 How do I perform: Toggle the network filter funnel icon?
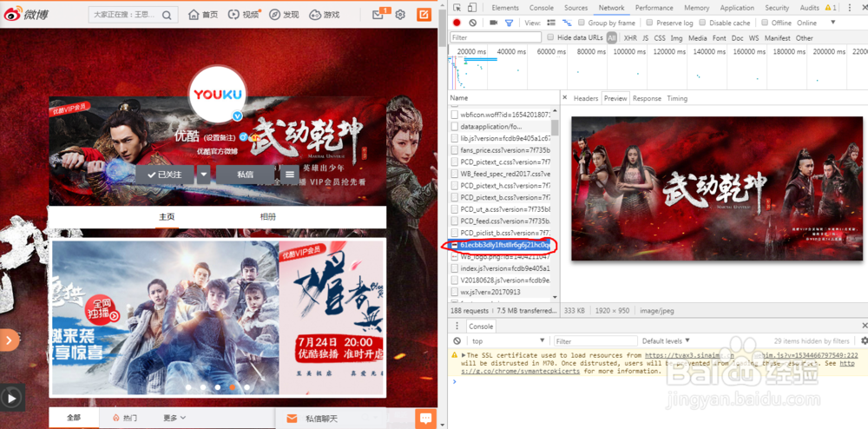(x=509, y=23)
